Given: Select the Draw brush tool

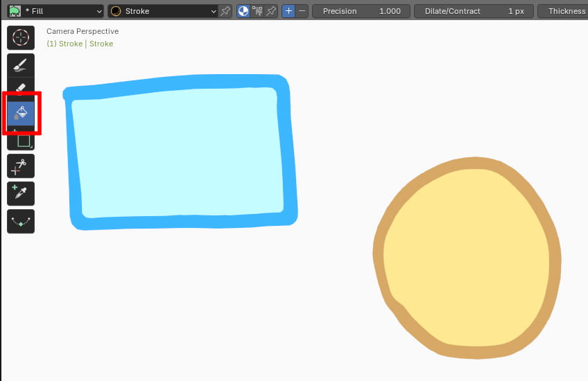Looking at the screenshot, I should (x=21, y=65).
